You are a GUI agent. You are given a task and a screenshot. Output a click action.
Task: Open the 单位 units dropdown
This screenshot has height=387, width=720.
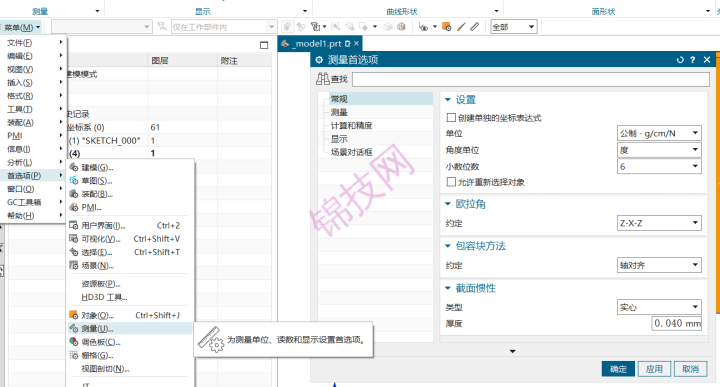(659, 133)
